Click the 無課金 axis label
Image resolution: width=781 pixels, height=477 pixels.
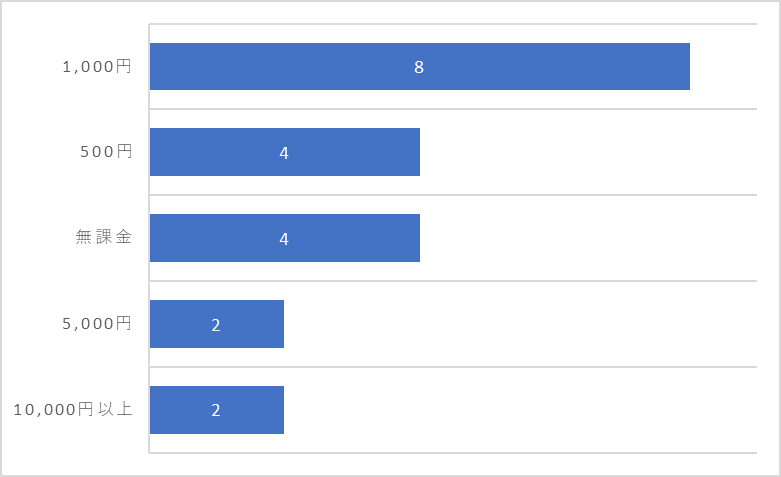(104, 237)
